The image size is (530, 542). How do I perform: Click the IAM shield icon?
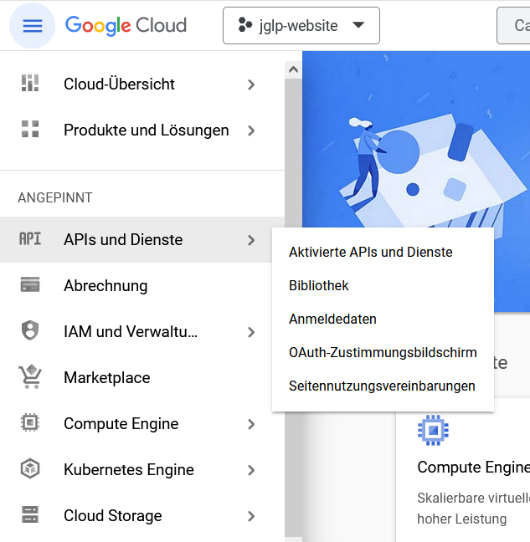click(x=30, y=330)
